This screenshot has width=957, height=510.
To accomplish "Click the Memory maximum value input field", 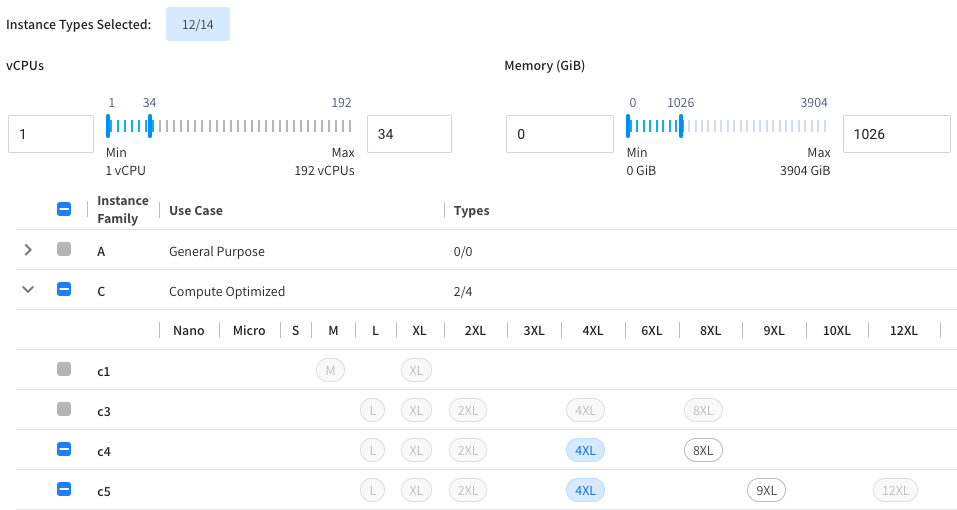I will point(896,134).
